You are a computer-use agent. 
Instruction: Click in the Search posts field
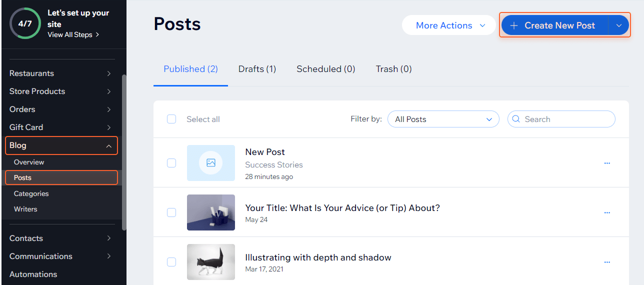click(561, 119)
